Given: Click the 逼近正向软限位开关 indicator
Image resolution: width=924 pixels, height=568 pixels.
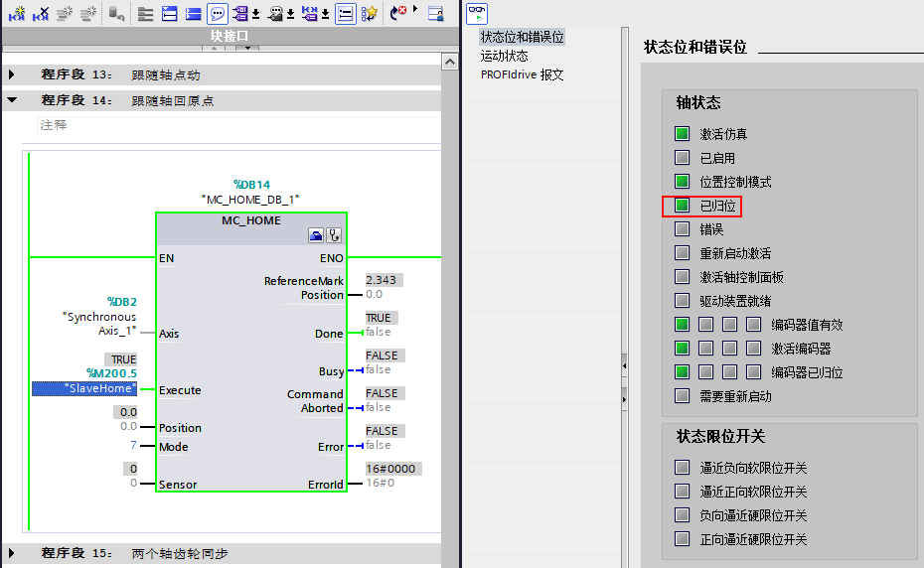Looking at the screenshot, I should 682,491.
